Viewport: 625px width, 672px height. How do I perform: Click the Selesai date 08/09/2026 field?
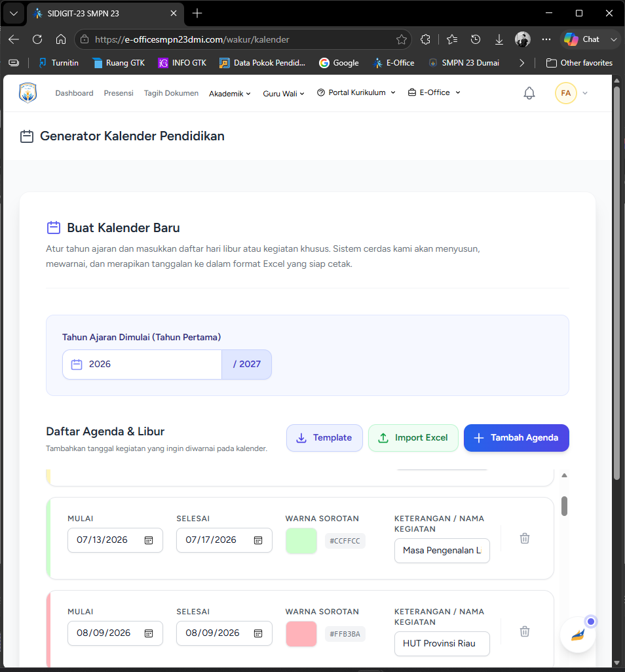click(224, 633)
